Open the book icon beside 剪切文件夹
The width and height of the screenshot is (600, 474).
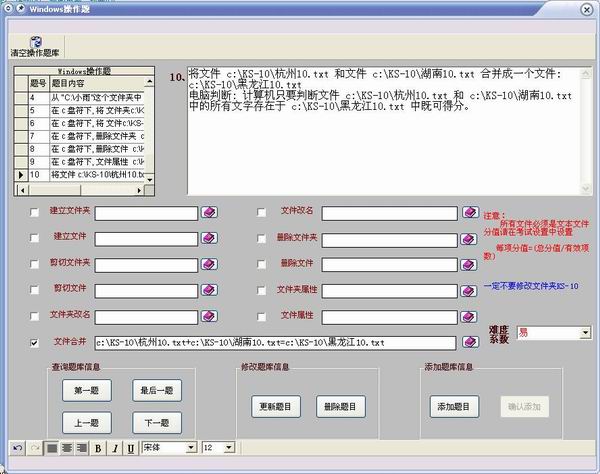click(x=209, y=264)
